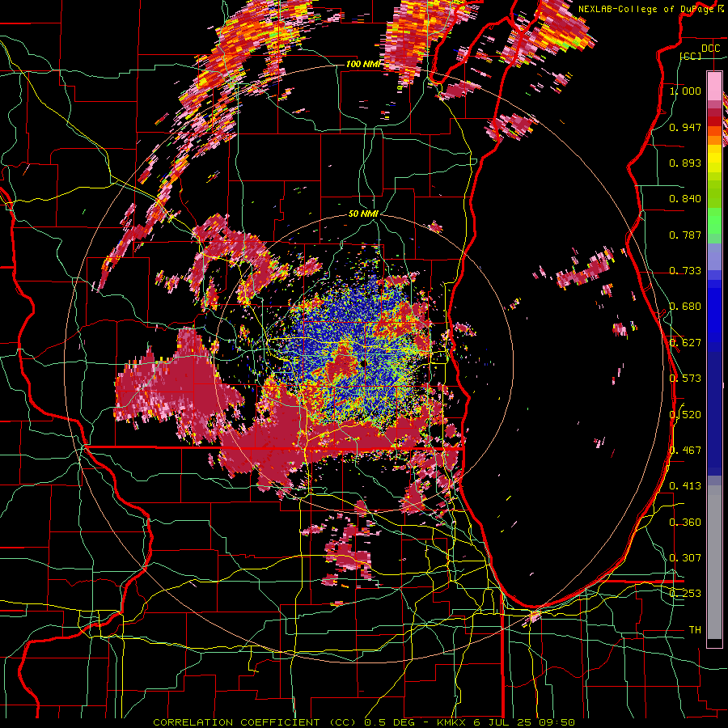Pick the yellow segment of the color bar

[x=714, y=159]
